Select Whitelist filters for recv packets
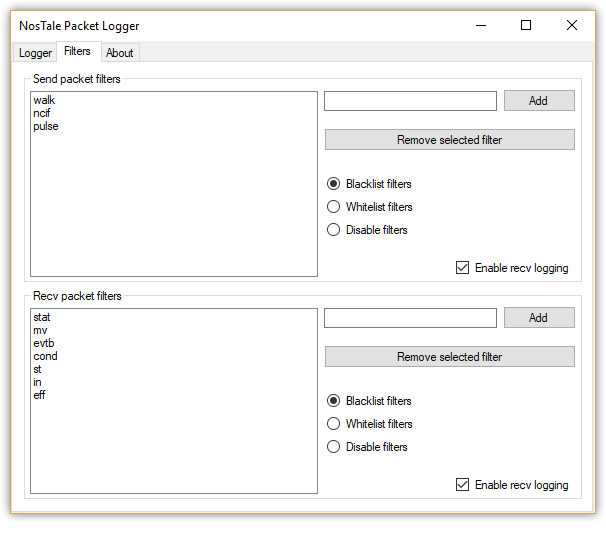Viewport: 606px width, 554px height. (370, 424)
